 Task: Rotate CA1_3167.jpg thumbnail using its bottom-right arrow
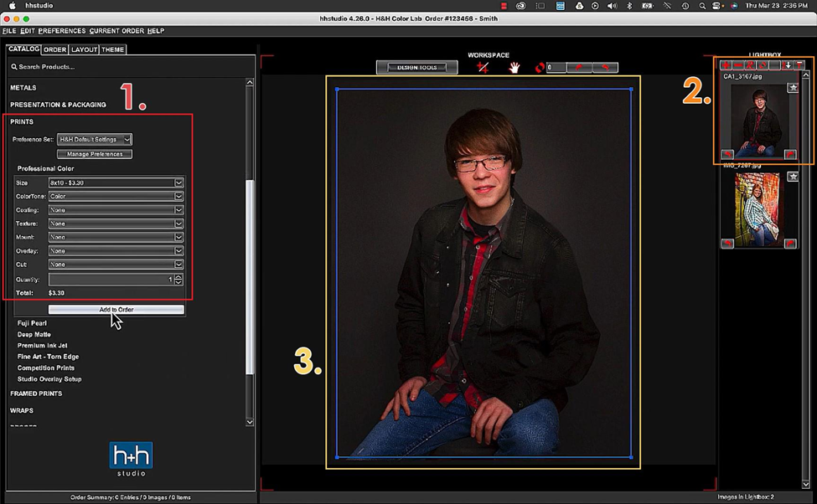(790, 154)
